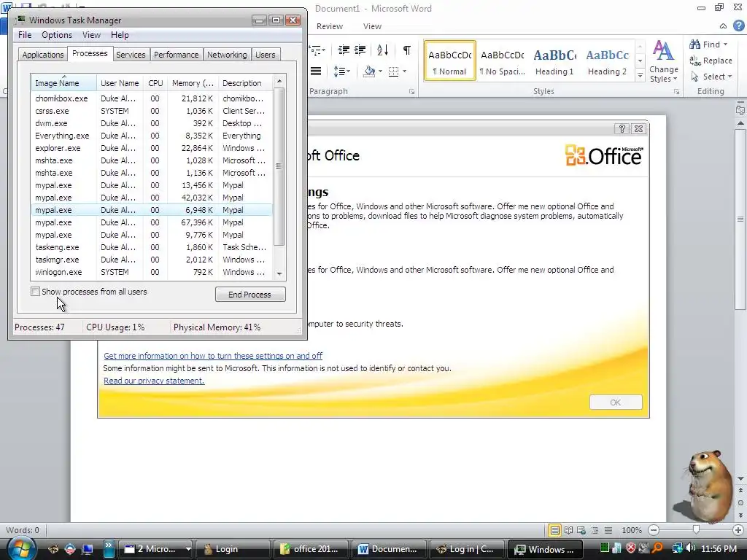Open the Help menu in Task Manager

click(x=120, y=35)
